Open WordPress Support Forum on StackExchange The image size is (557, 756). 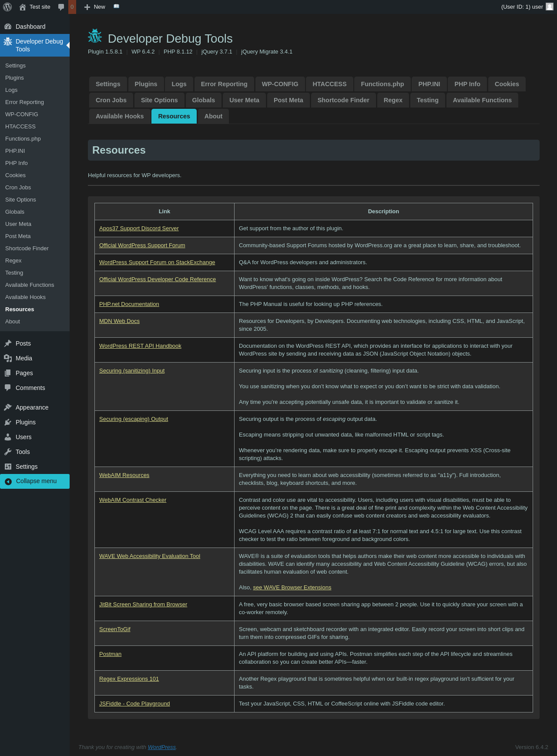coord(157,262)
